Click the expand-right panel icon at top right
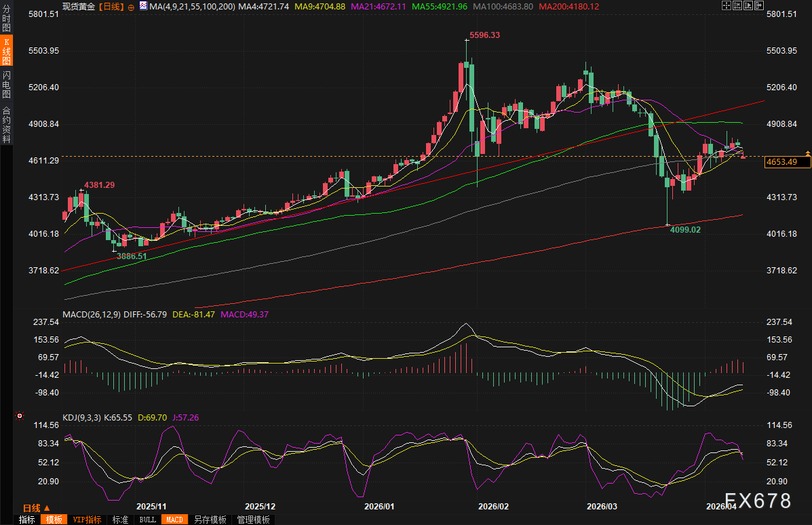The image size is (812, 525). [x=758, y=5]
